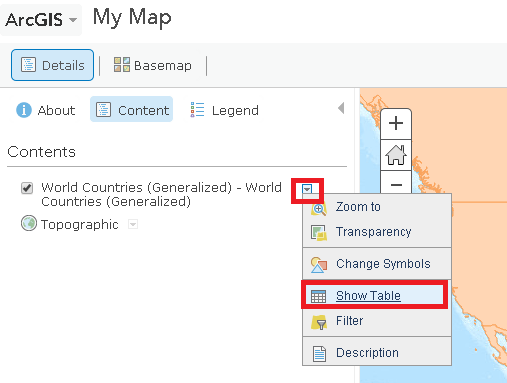Click World Countries (Generalized) layer name
The width and height of the screenshot is (507, 383).
(x=161, y=194)
